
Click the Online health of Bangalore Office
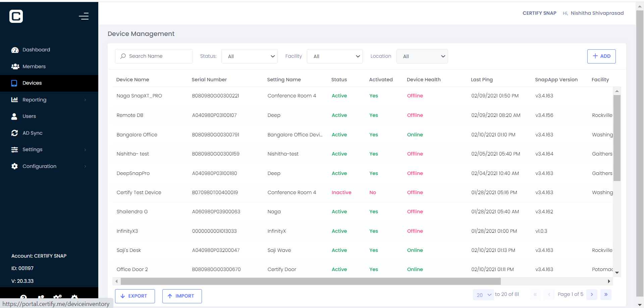pos(415,135)
